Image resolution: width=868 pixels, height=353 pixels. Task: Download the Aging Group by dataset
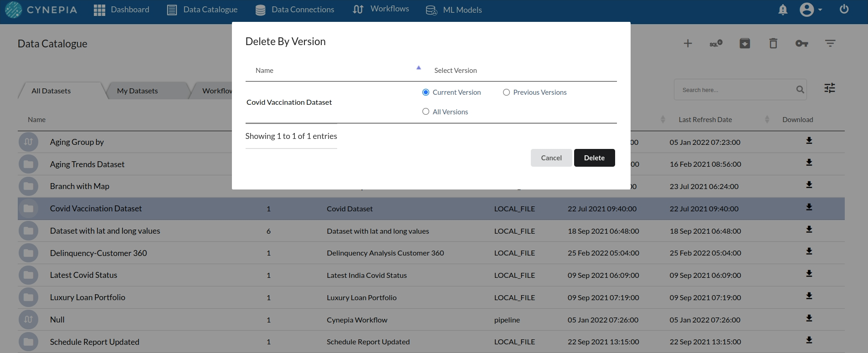pos(809,141)
